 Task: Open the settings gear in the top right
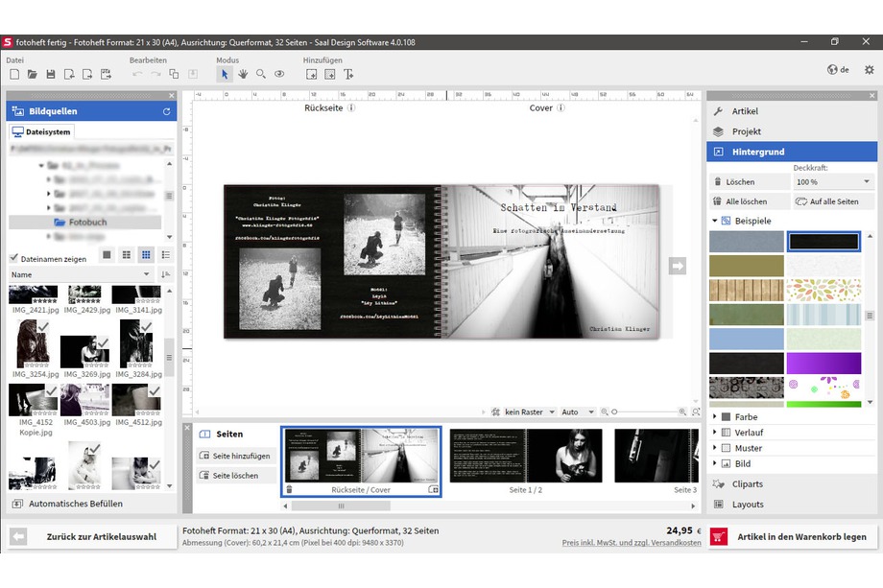870,69
